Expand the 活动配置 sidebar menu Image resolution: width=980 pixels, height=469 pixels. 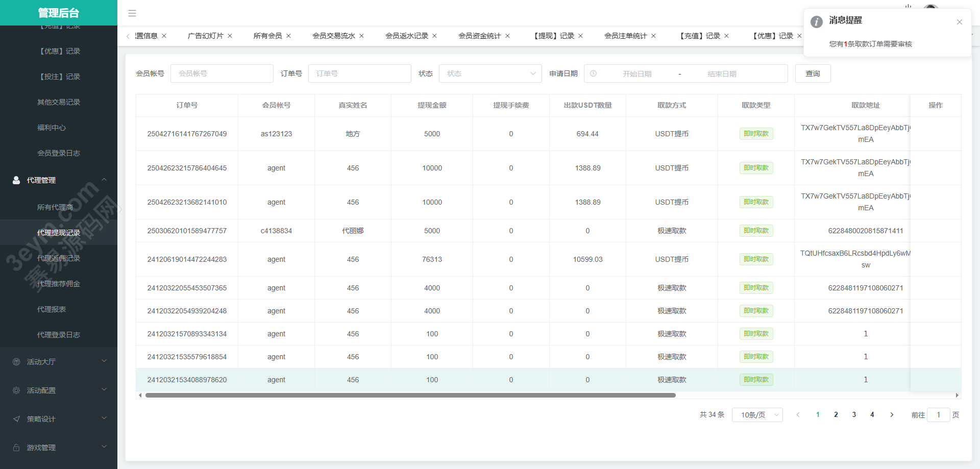click(59, 390)
